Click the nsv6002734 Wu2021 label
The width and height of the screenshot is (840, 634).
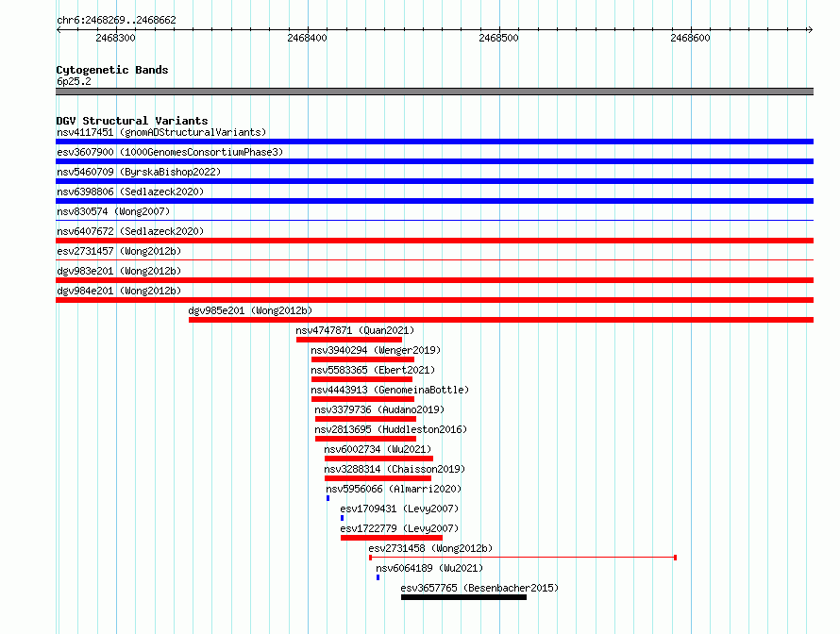point(378,449)
